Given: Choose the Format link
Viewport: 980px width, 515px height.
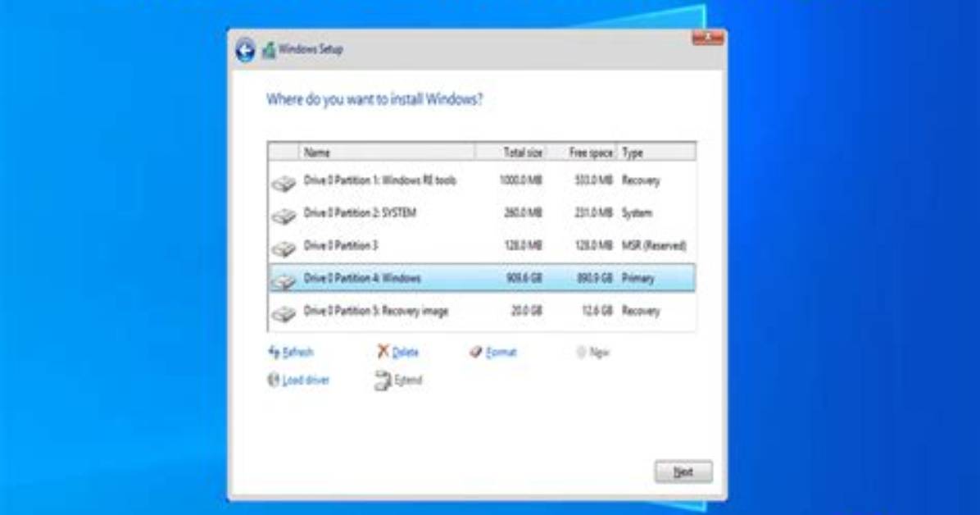Looking at the screenshot, I should coord(501,353).
